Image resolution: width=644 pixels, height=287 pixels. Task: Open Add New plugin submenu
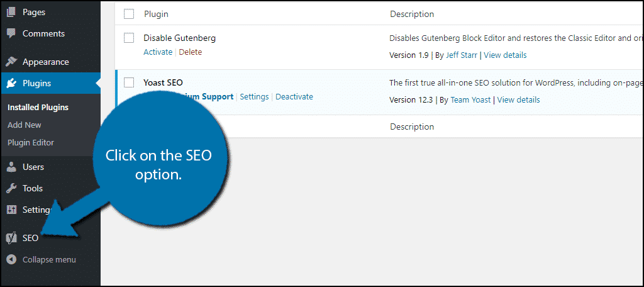[x=25, y=125]
